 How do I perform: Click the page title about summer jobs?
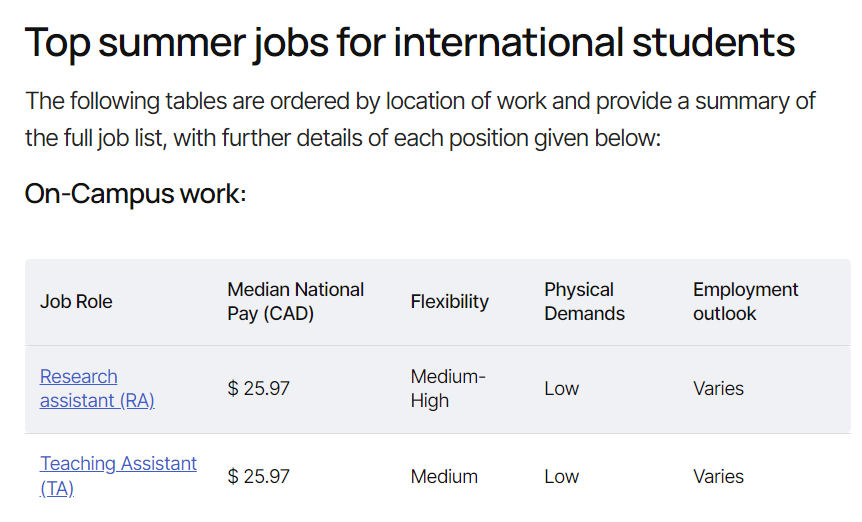(410, 43)
